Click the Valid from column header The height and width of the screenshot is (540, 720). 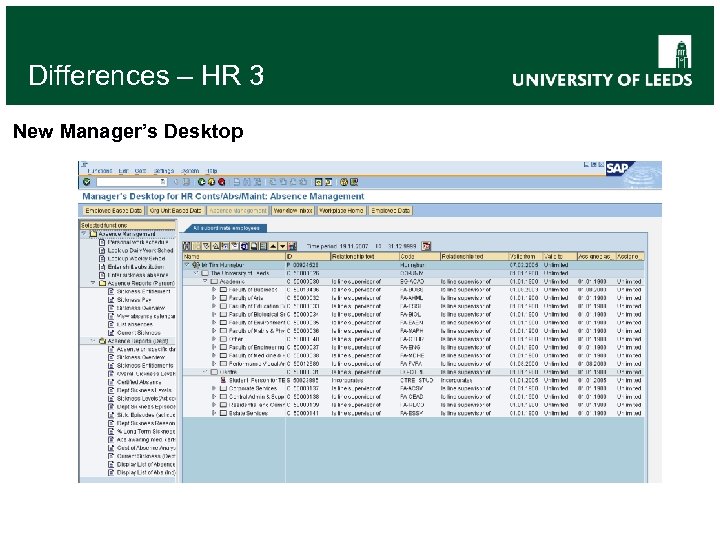525,257
